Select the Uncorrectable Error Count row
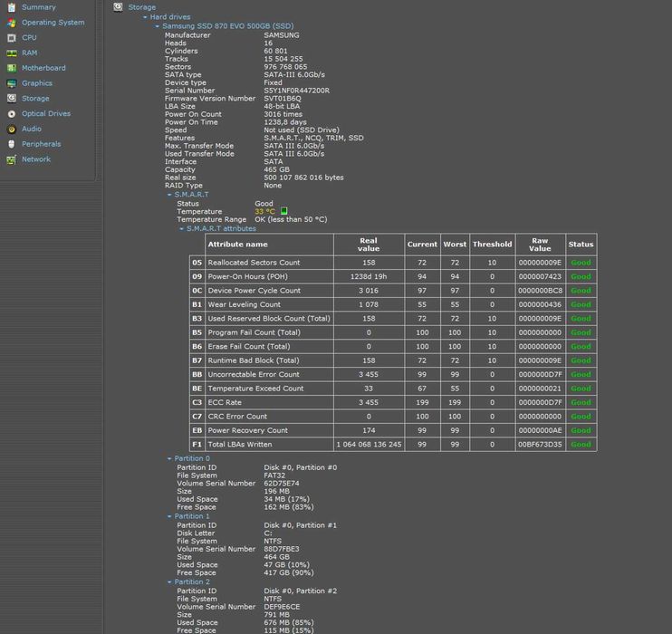Image resolution: width=672 pixels, height=634 pixels. 393,375
